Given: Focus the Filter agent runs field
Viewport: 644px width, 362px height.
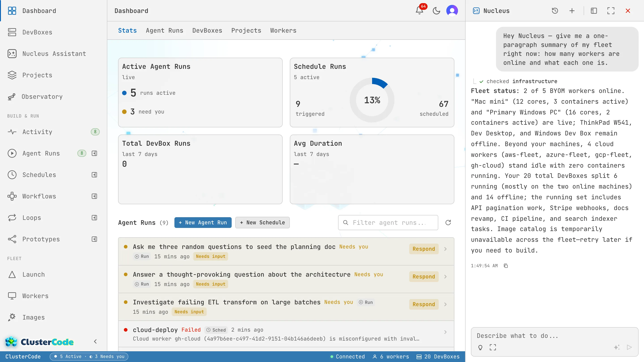Looking at the screenshot, I should pyautogui.click(x=388, y=223).
